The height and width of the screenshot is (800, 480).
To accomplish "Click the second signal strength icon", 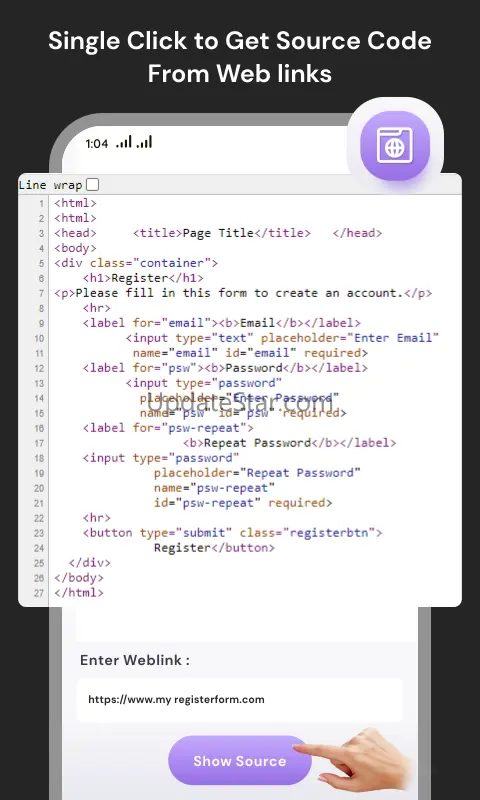I will tap(144, 142).
